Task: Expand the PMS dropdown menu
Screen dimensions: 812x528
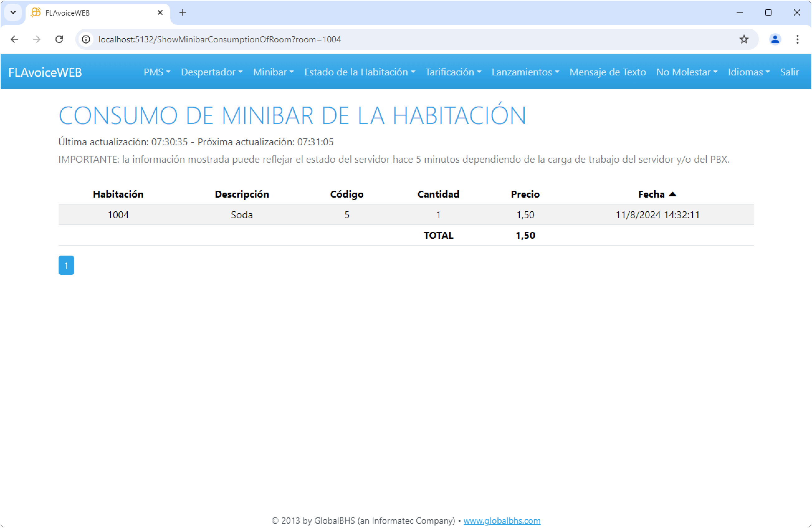Action: coord(157,72)
